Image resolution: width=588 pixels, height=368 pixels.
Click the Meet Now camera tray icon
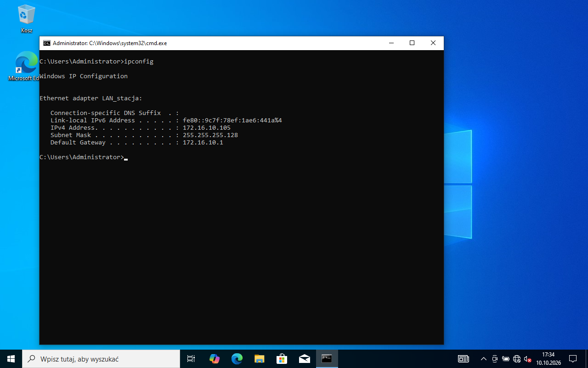(495, 359)
